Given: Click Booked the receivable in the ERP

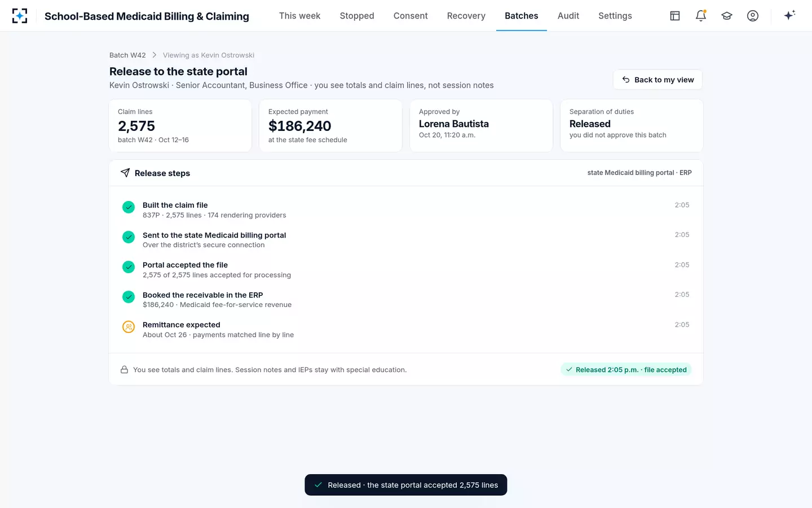Looking at the screenshot, I should [x=406, y=299].
